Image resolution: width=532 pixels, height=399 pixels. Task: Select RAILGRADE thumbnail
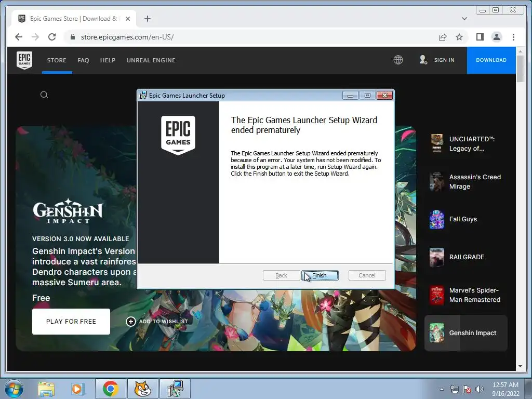pos(436,257)
